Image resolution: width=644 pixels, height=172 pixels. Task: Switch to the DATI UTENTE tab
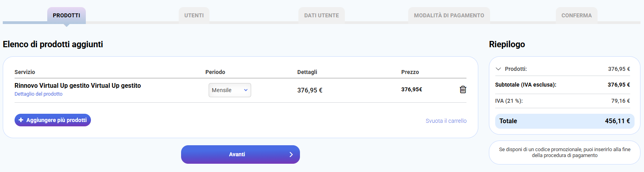(321, 15)
